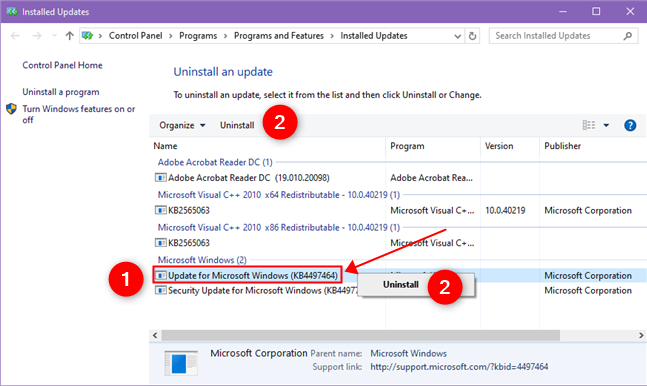Sort by the Program column header
Screen dimensions: 647x386
407,146
